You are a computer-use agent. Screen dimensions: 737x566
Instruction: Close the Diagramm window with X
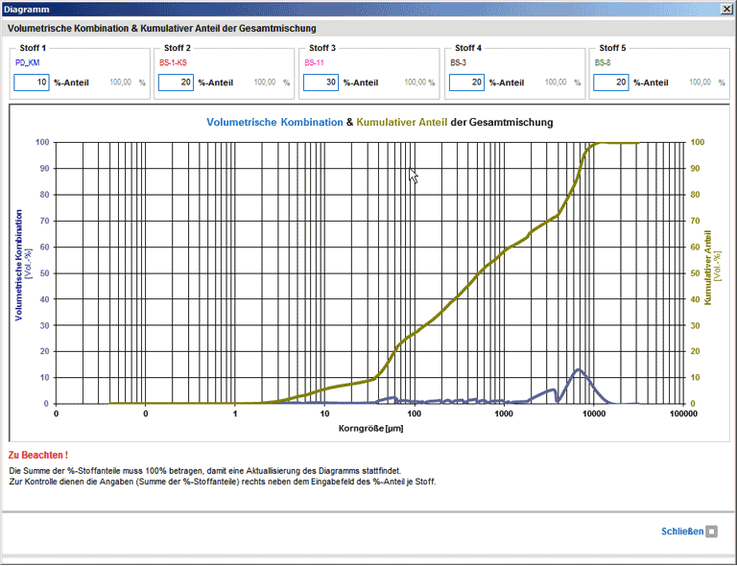726,8
